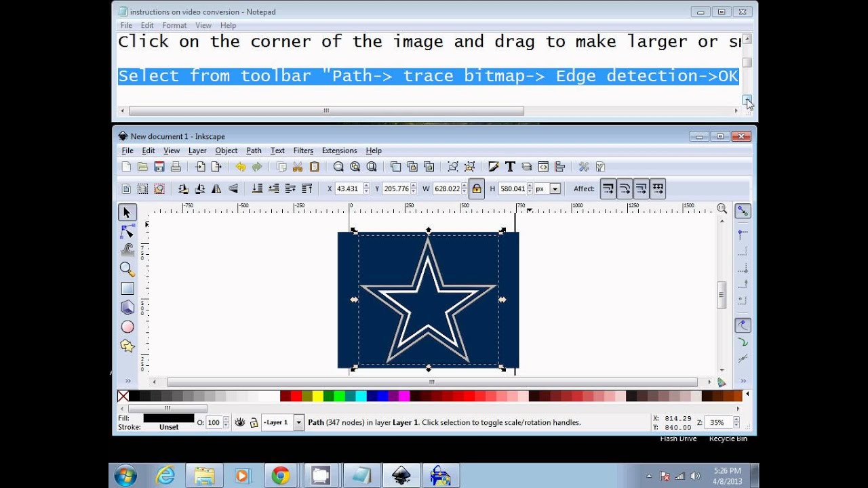Click the Zoom to fit selection icon
The height and width of the screenshot is (488, 868).
[338, 167]
